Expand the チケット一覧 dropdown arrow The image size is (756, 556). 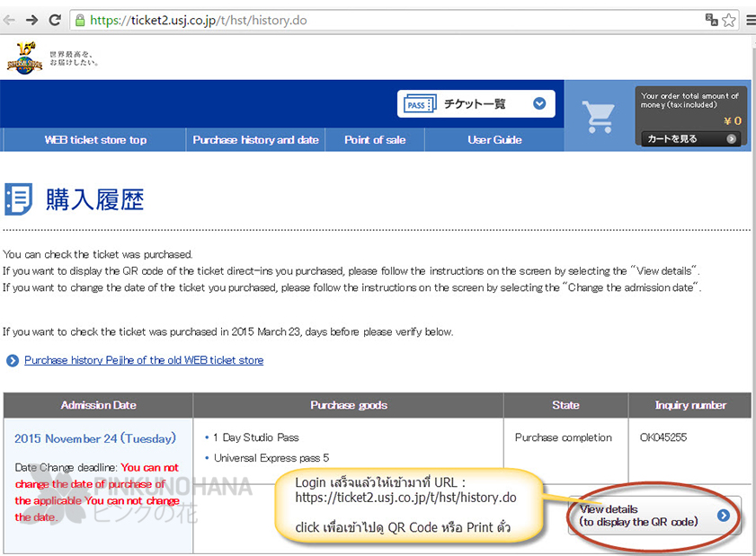coord(539,103)
